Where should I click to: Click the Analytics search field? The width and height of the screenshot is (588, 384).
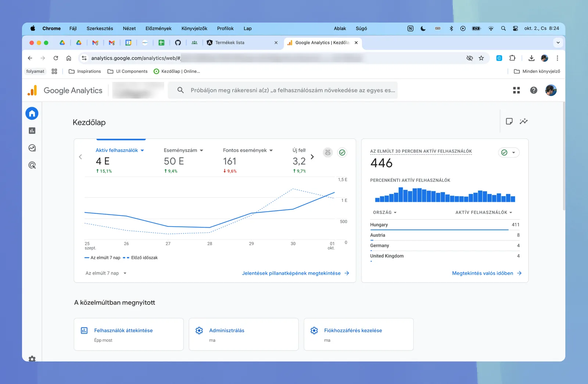[x=283, y=90]
